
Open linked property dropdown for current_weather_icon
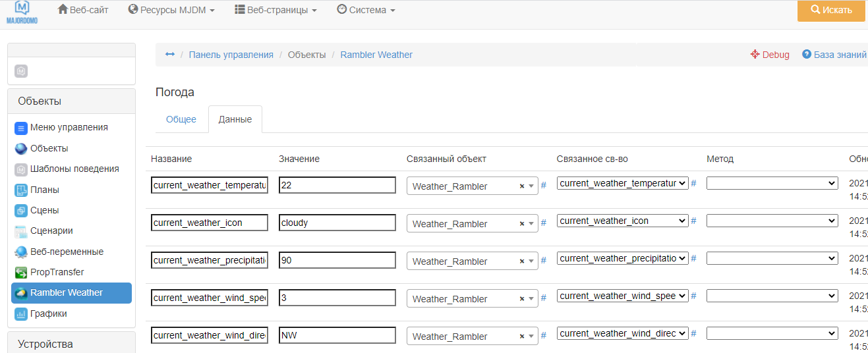622,221
